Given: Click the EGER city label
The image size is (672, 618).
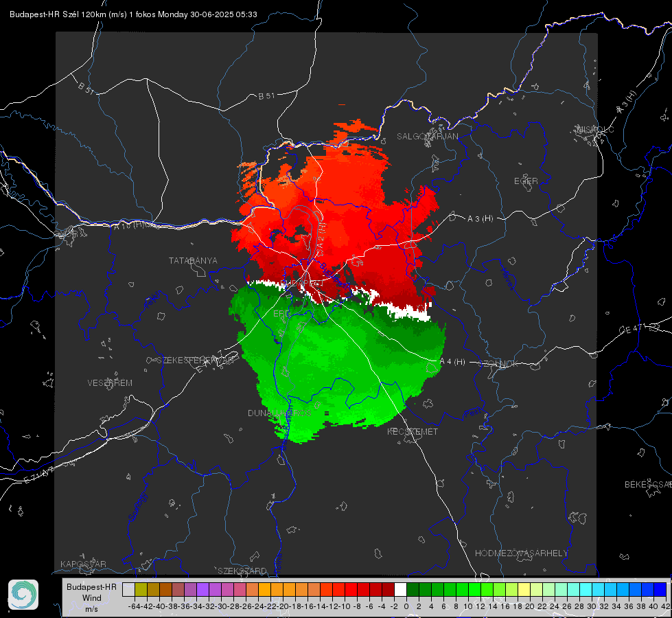Looking at the screenshot, I should point(526,181).
